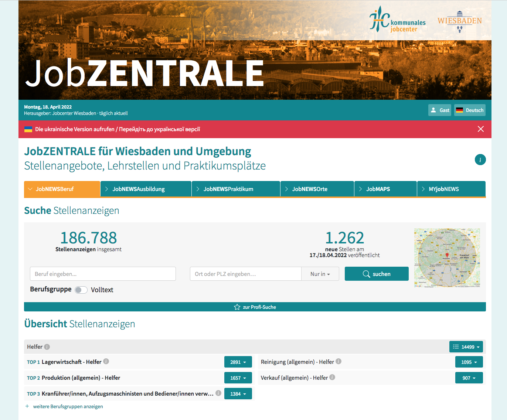Switch to the JobNEWSAusbildung tab
The image size is (507, 420).
point(146,189)
